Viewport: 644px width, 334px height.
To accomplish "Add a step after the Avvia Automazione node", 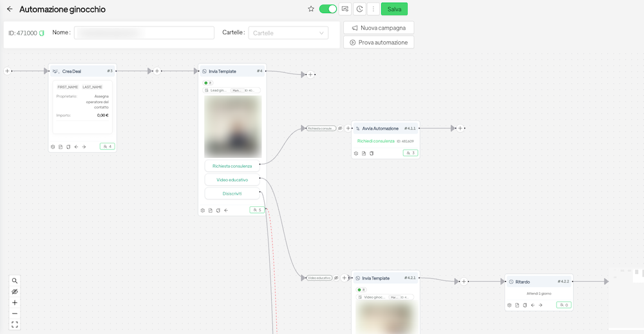I will (460, 128).
